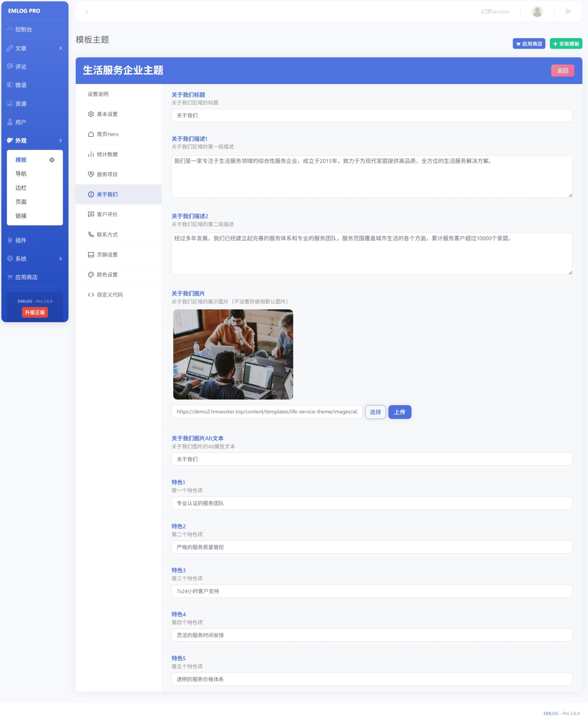
Task: Go to 评论 comments in sidebar
Action: pos(20,67)
